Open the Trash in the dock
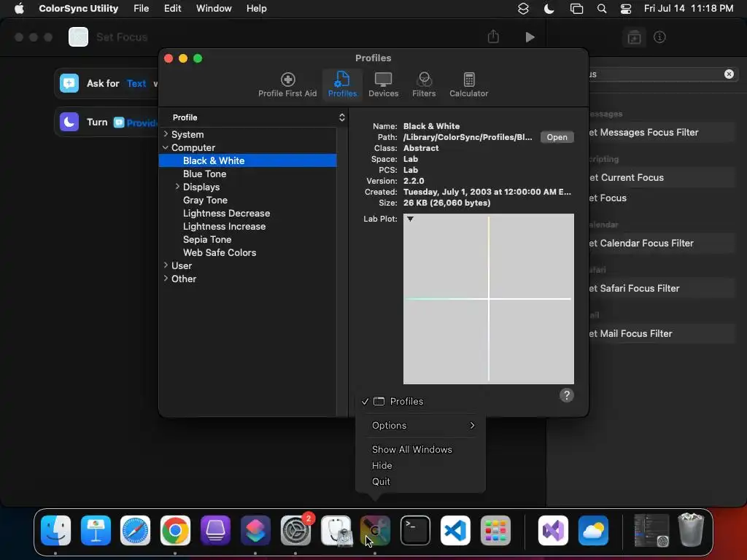This screenshot has width=747, height=560. (x=691, y=530)
